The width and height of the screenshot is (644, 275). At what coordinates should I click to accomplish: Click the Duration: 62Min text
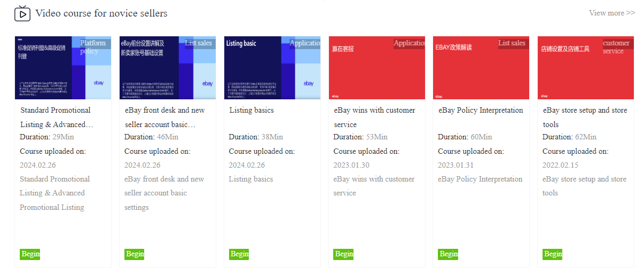[570, 137]
